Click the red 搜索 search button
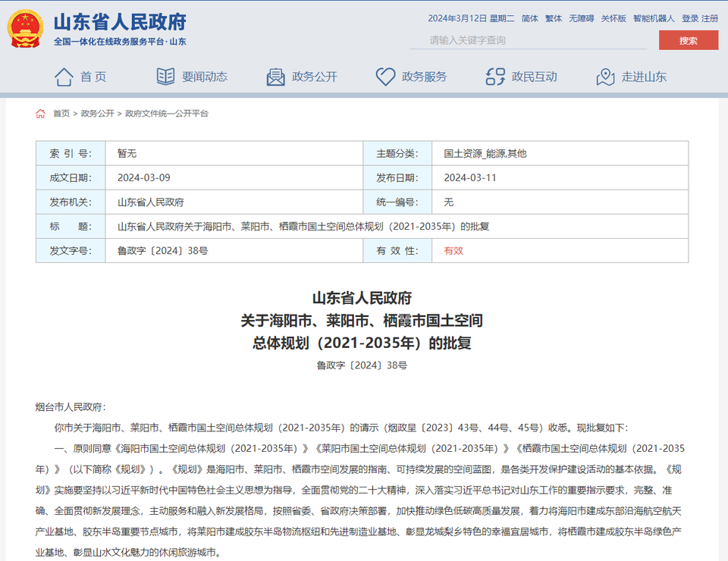 click(x=688, y=41)
